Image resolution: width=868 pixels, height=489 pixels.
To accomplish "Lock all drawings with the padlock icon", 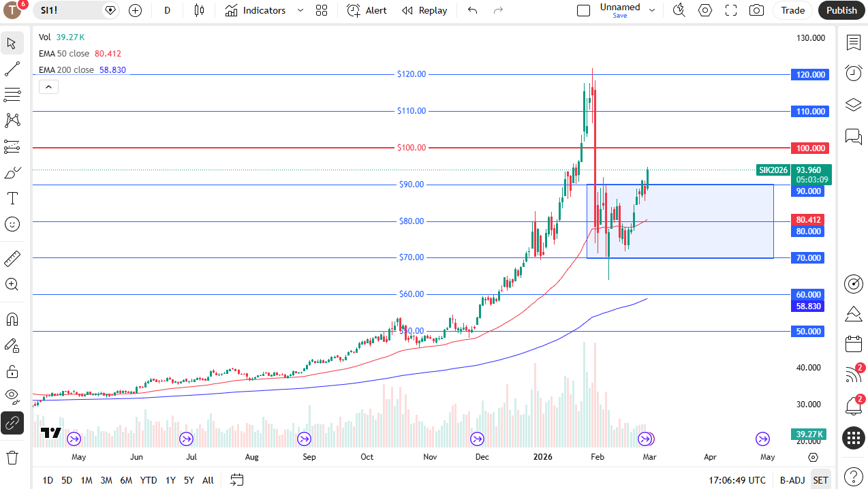I will [12, 371].
